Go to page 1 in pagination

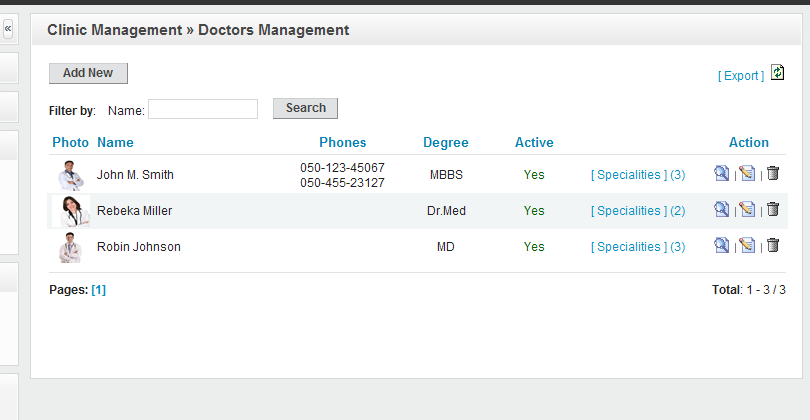click(98, 290)
